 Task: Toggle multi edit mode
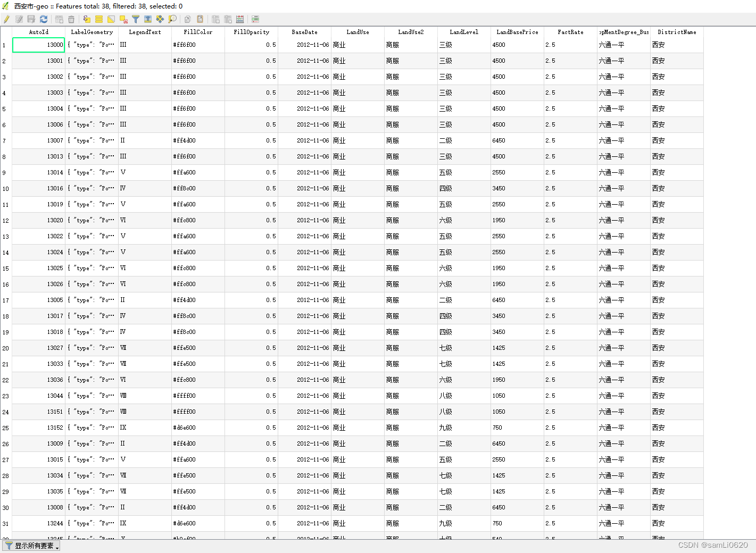point(19,19)
